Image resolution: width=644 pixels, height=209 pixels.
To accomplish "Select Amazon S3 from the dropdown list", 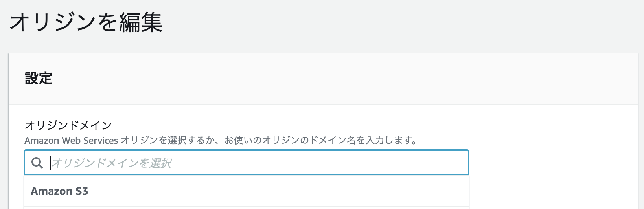I will [x=59, y=191].
